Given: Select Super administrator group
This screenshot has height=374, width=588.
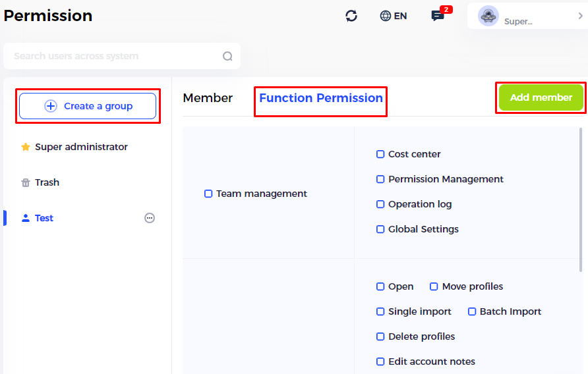Looking at the screenshot, I should pos(81,147).
